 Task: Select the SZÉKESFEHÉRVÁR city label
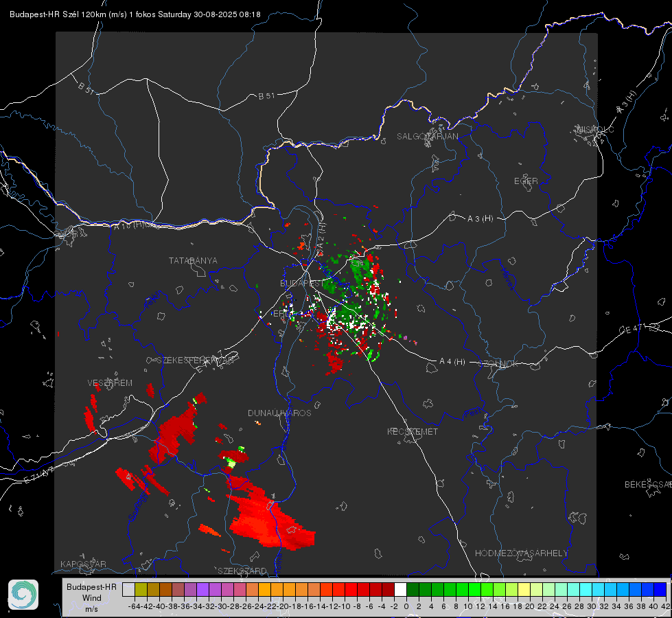pos(195,360)
